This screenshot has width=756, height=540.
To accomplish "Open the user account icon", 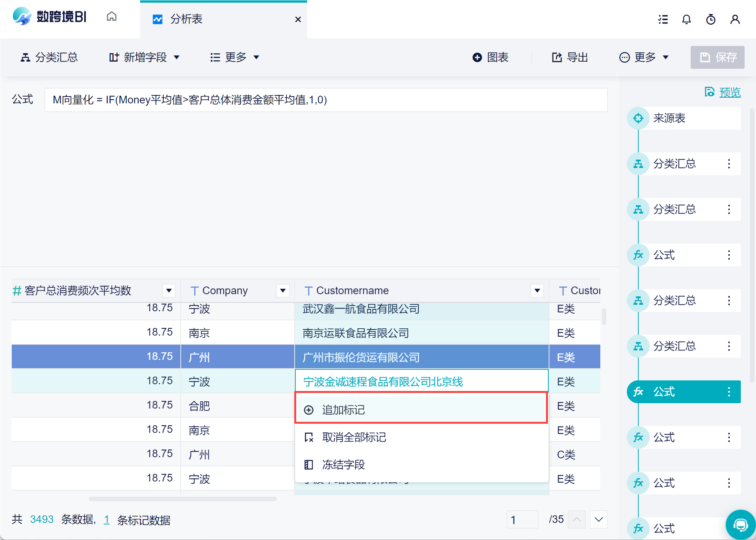I will coord(735,19).
